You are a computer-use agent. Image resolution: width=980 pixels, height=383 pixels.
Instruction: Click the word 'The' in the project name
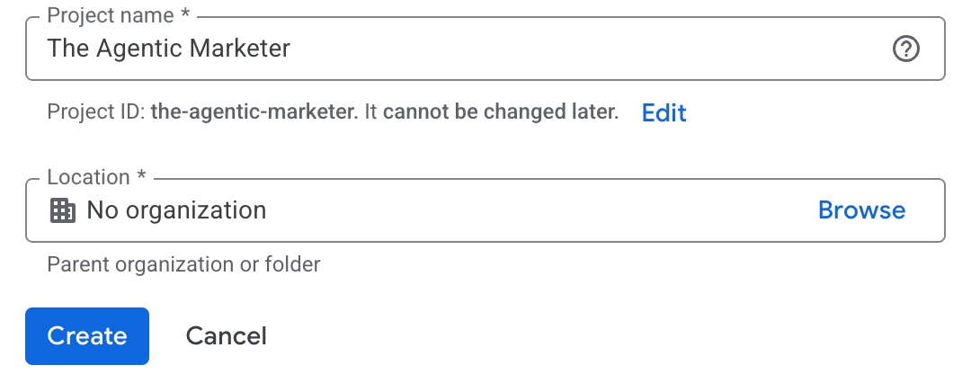pyautogui.click(x=68, y=49)
